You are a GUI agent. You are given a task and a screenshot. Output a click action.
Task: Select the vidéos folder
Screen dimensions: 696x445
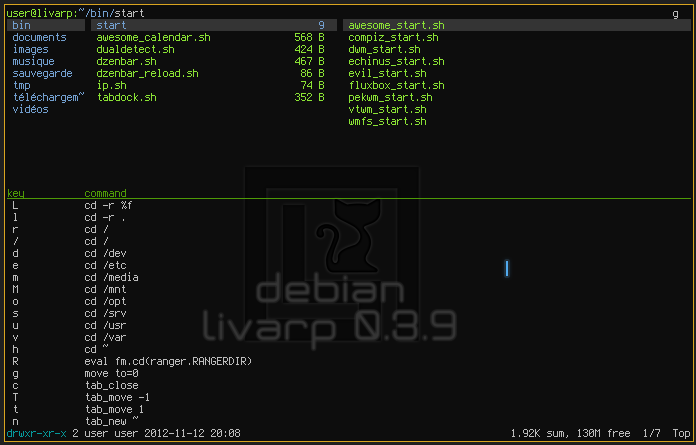pyautogui.click(x=30, y=109)
